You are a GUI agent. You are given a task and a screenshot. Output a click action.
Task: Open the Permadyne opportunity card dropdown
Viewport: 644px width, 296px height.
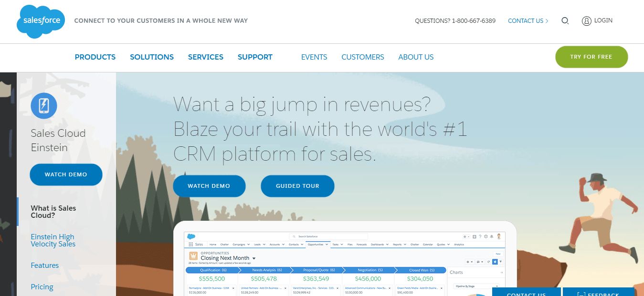pos(233,288)
